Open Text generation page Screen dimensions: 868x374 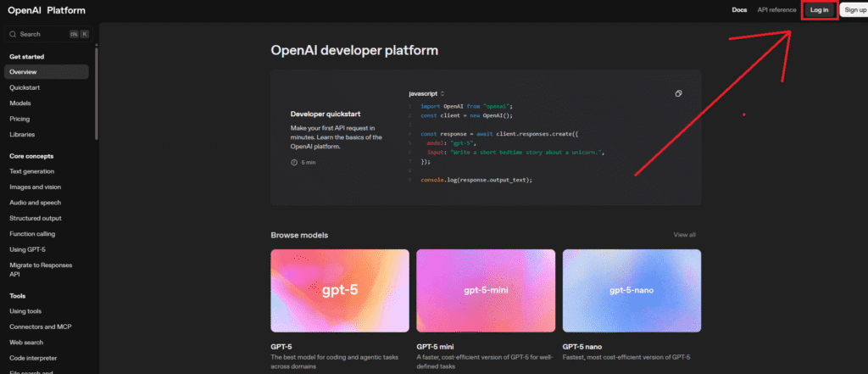pyautogui.click(x=31, y=172)
